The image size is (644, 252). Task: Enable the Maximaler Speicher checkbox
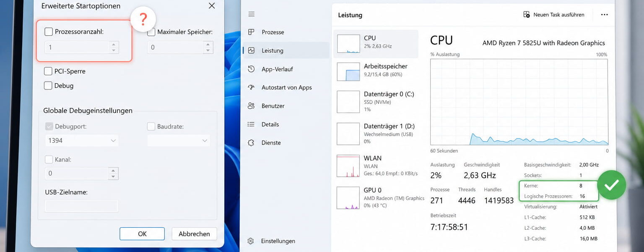click(x=151, y=31)
